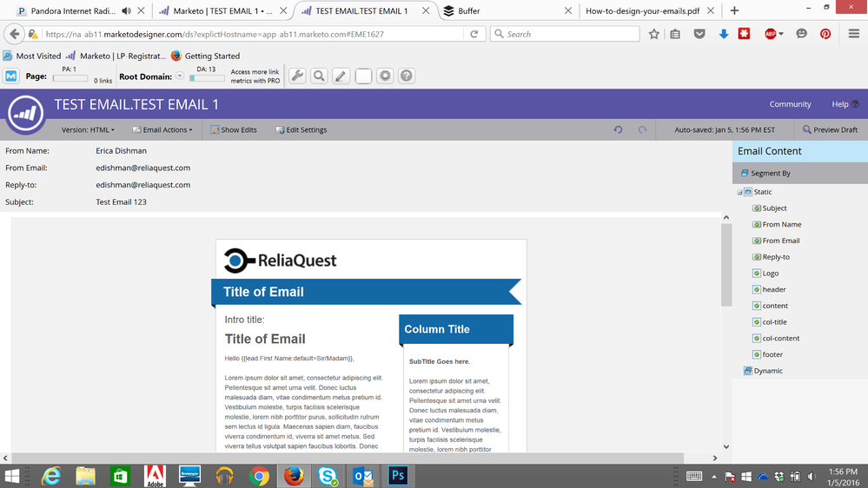Select Subject in Email Content tree
Viewport: 868px width, 488px height.
coord(774,208)
